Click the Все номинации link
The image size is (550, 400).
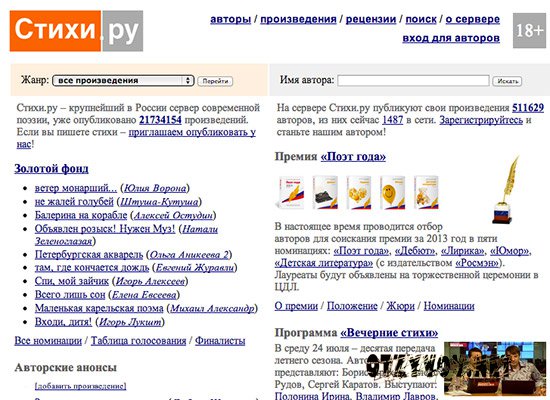click(48, 341)
